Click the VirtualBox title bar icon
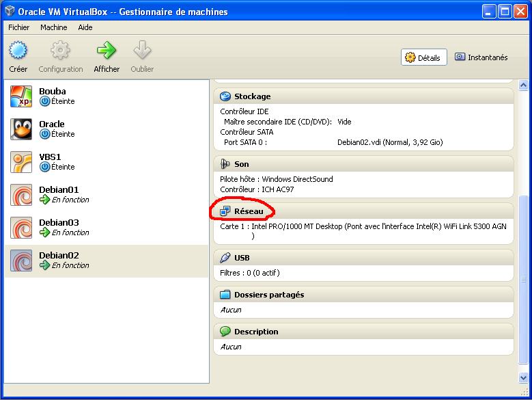 point(10,11)
